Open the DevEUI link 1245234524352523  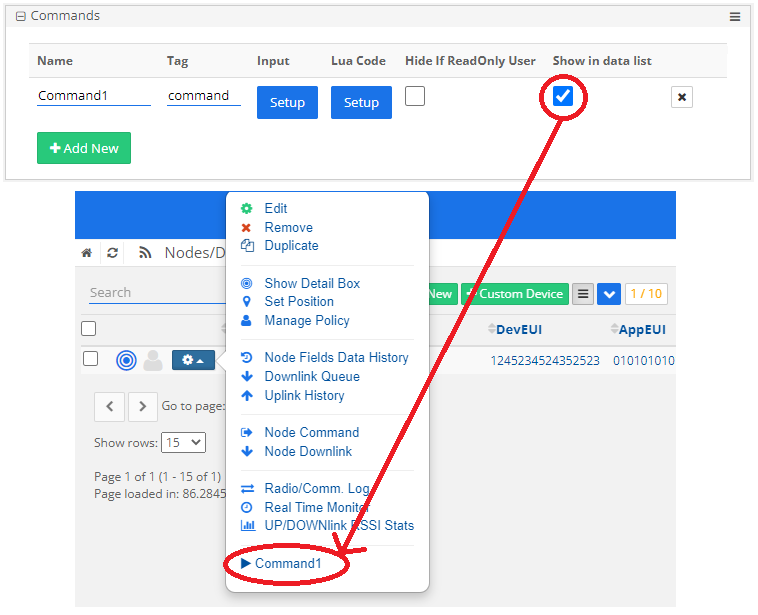click(x=545, y=360)
